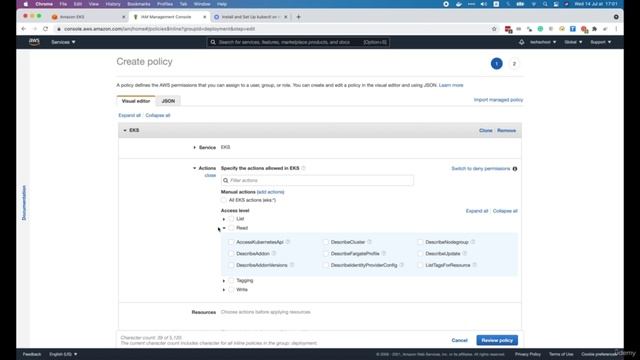640x360 pixels.
Task: Switch to the Amazon EKS browser tab
Action: tap(87, 17)
